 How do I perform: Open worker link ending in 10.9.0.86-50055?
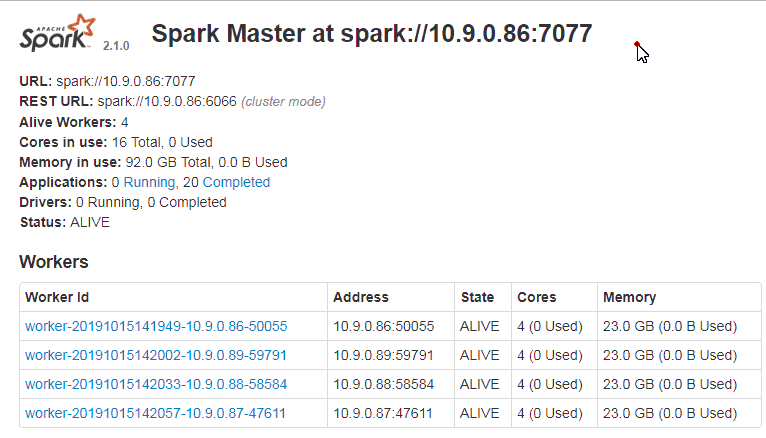156,326
